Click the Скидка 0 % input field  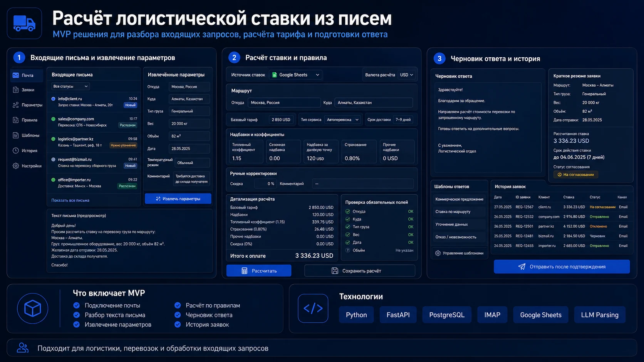(x=265, y=184)
